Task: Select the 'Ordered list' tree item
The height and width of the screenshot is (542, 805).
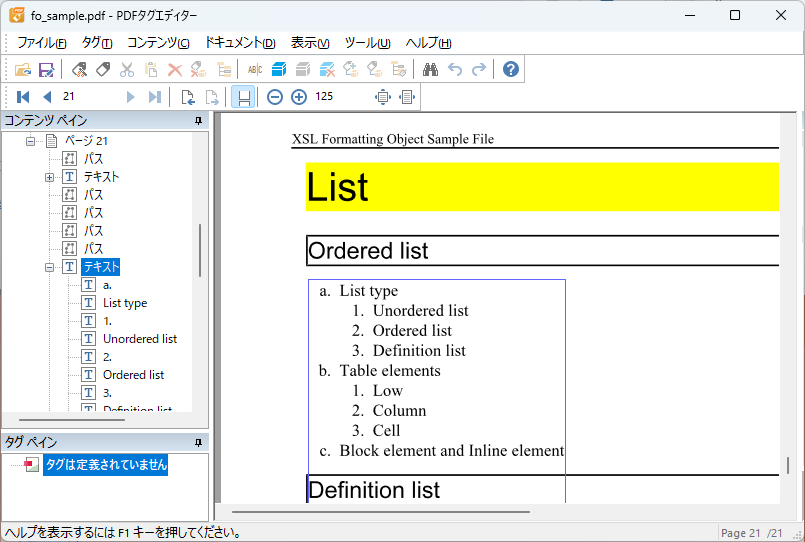Action: click(133, 375)
